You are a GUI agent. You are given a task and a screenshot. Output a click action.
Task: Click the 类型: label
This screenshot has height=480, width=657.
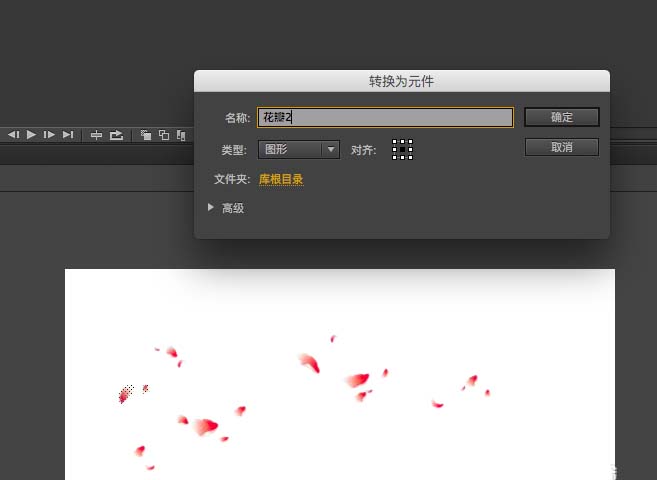click(x=234, y=150)
